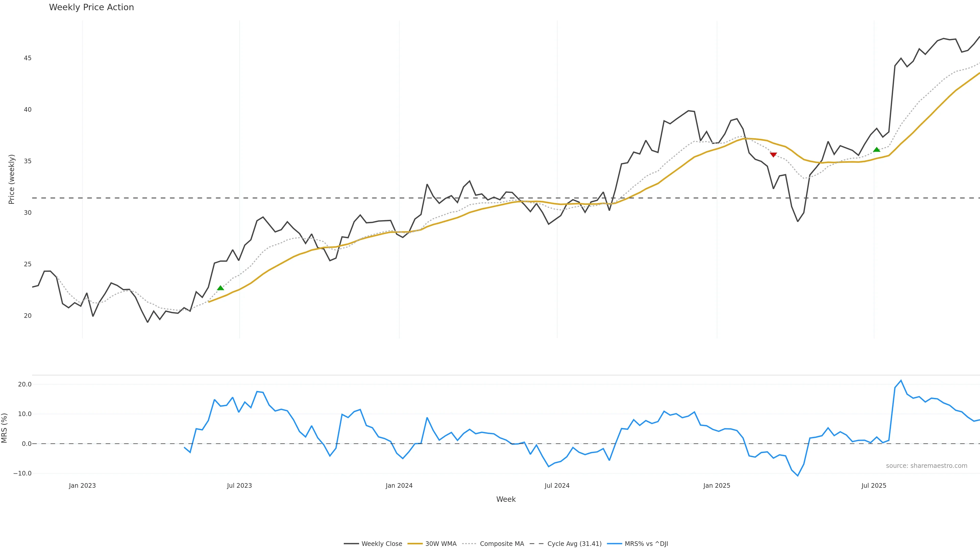Click the green triangle marker near mid-2023
Image resolution: width=980 pixels, height=551 pixels.
click(x=220, y=288)
